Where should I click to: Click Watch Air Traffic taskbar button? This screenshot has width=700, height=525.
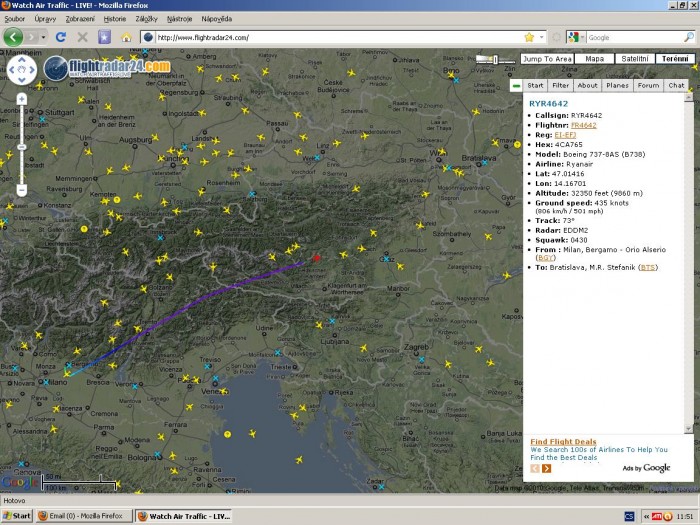(184, 516)
